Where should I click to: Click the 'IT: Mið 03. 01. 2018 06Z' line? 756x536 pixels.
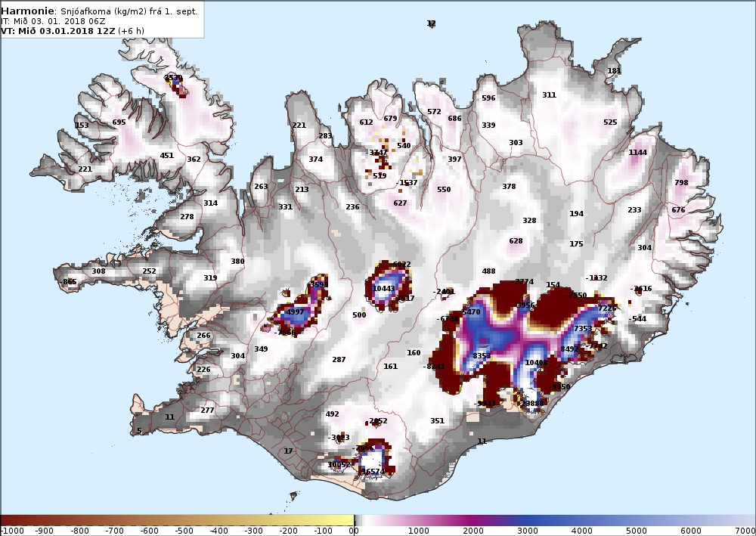53,21
